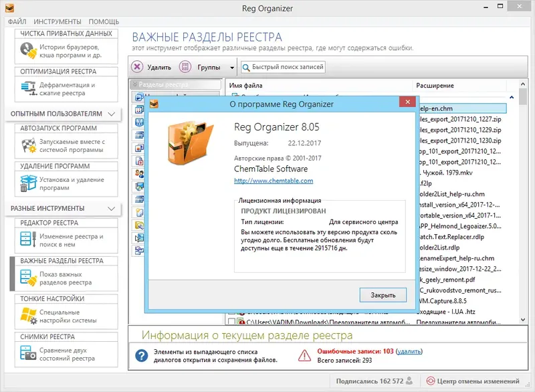Screen dimensions: 535x392
Task: Open the install and uninstall programs icon
Action: pyautogui.click(x=28, y=183)
